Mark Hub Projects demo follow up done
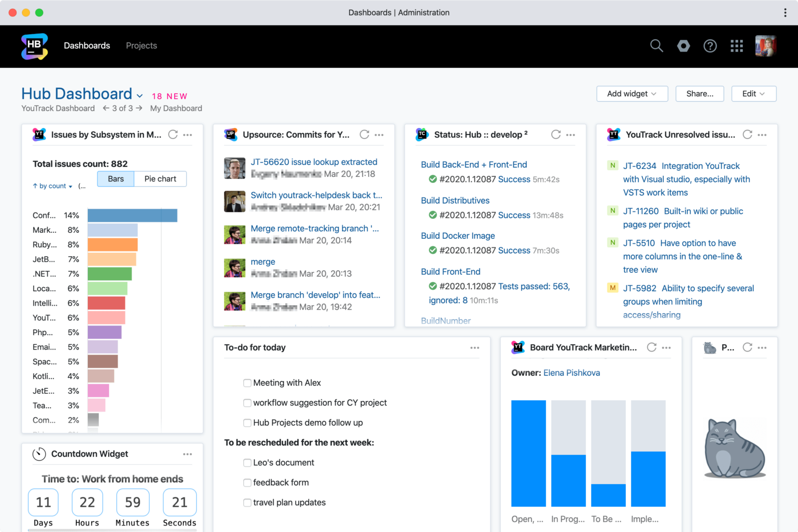798x532 pixels. (x=247, y=423)
